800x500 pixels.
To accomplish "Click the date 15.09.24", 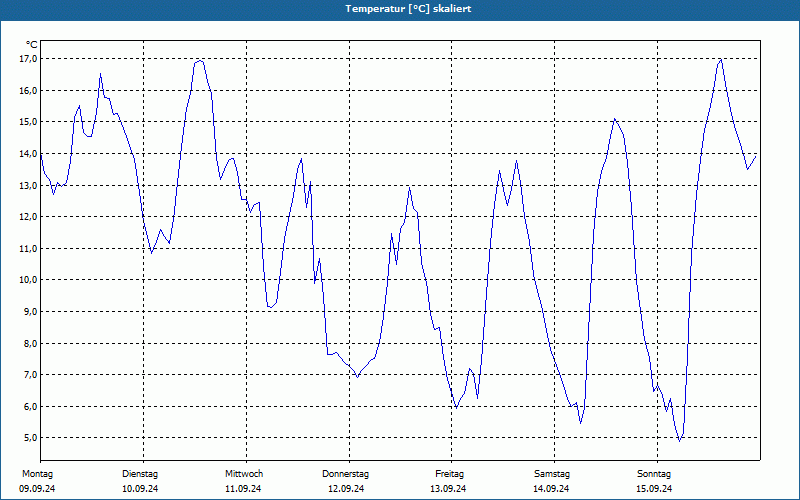I will 655,489.
